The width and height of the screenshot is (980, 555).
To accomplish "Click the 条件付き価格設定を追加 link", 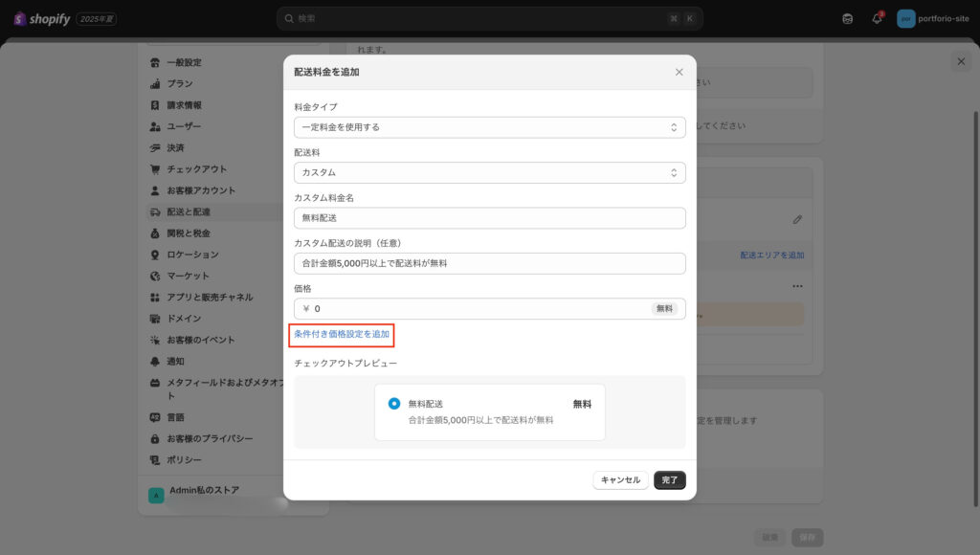I will click(x=342, y=334).
